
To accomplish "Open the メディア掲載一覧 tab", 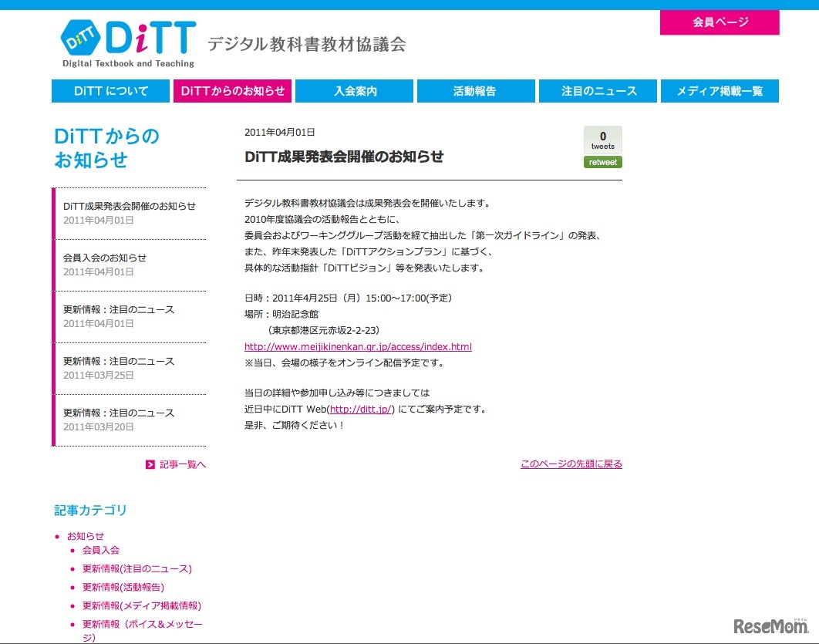I will pos(720,91).
